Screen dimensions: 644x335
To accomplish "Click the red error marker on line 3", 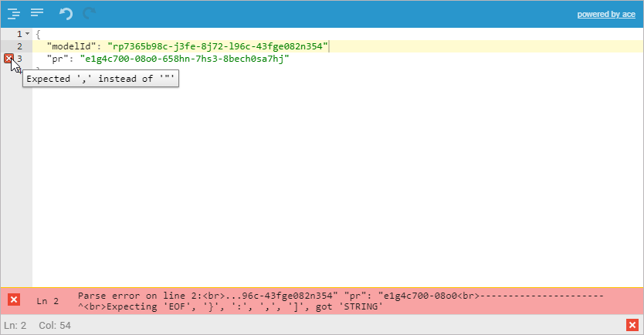I will 8,59.
